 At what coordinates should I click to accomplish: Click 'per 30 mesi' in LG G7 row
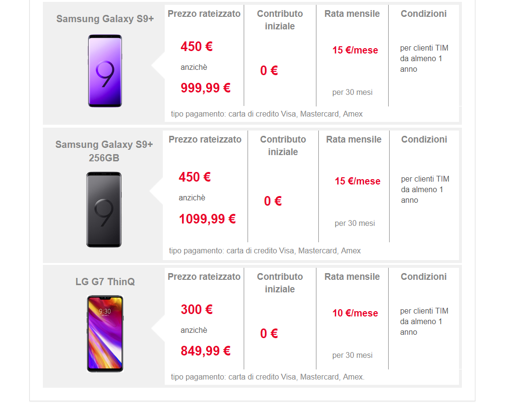tap(353, 355)
